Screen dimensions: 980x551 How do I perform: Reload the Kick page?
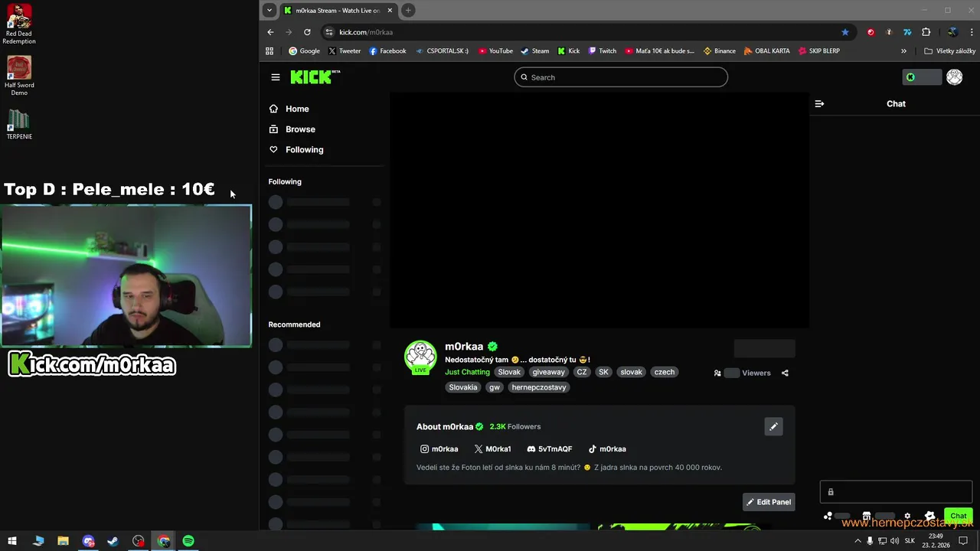307,32
